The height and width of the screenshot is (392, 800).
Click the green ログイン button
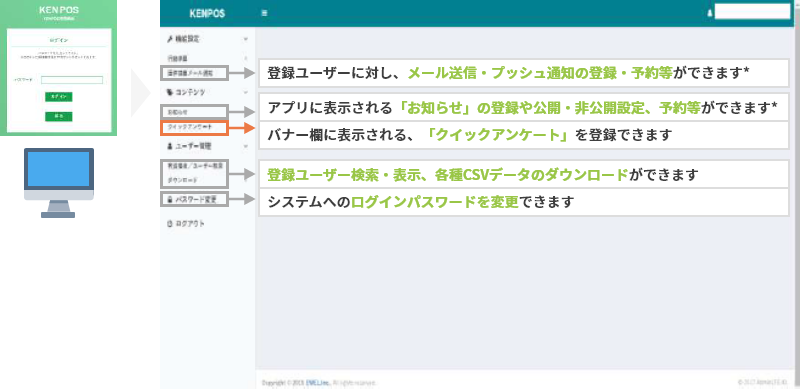[x=59, y=97]
